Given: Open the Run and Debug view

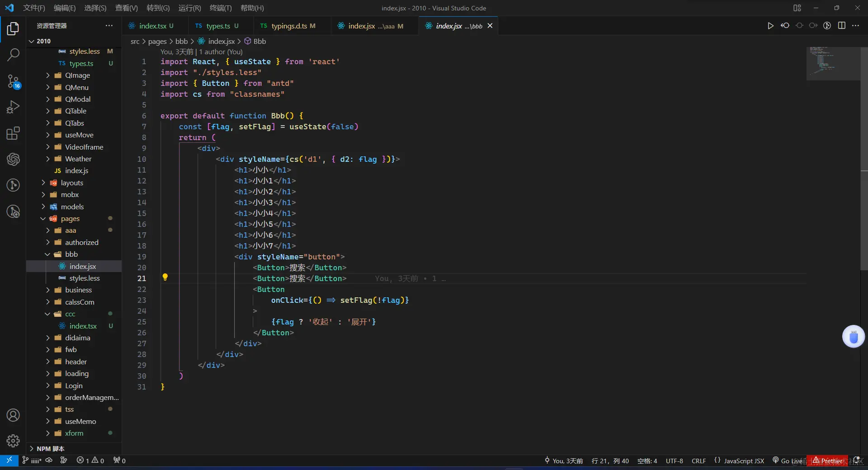Looking at the screenshot, I should [x=13, y=107].
